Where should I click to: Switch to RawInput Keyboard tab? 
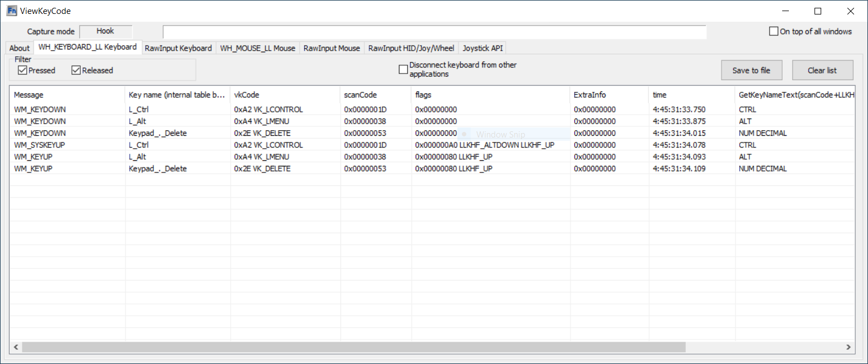(x=178, y=48)
